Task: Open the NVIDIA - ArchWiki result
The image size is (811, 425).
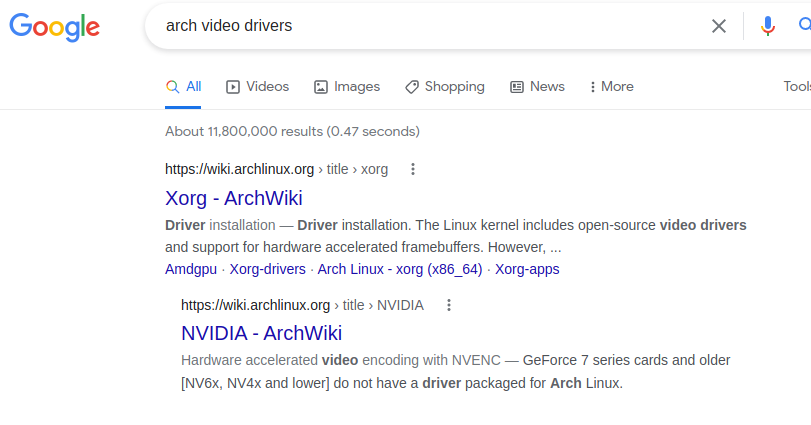Action: (x=261, y=333)
